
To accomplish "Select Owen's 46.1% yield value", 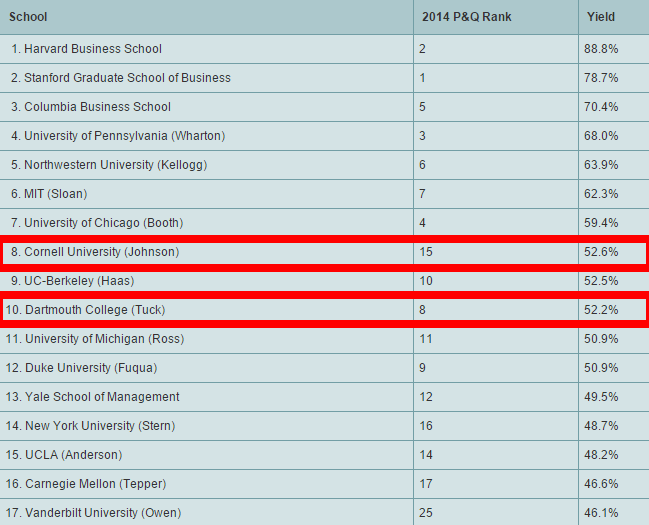I will click(x=601, y=513).
